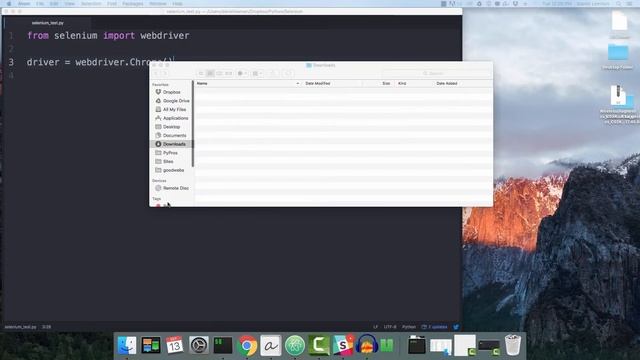Sort by the Name column header
The width and height of the screenshot is (640, 360).
point(202,83)
